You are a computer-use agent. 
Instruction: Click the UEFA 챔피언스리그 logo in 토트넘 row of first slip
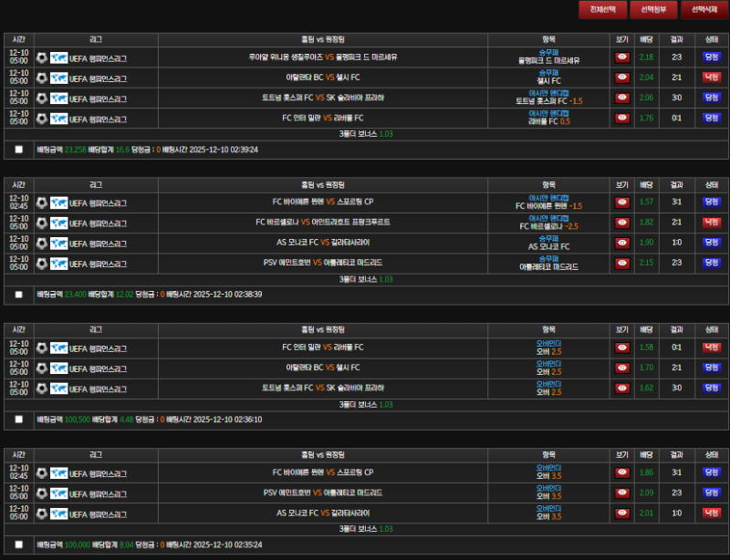click(59, 98)
